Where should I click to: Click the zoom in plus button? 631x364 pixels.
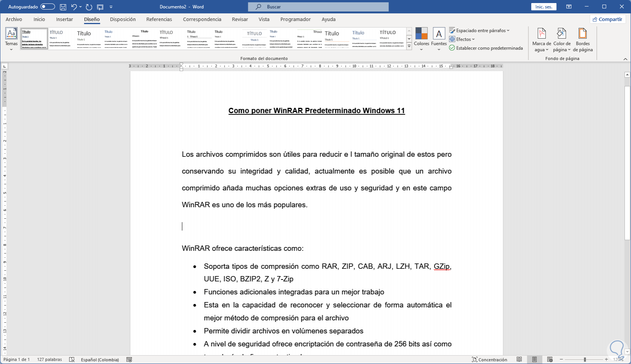click(x=607, y=359)
